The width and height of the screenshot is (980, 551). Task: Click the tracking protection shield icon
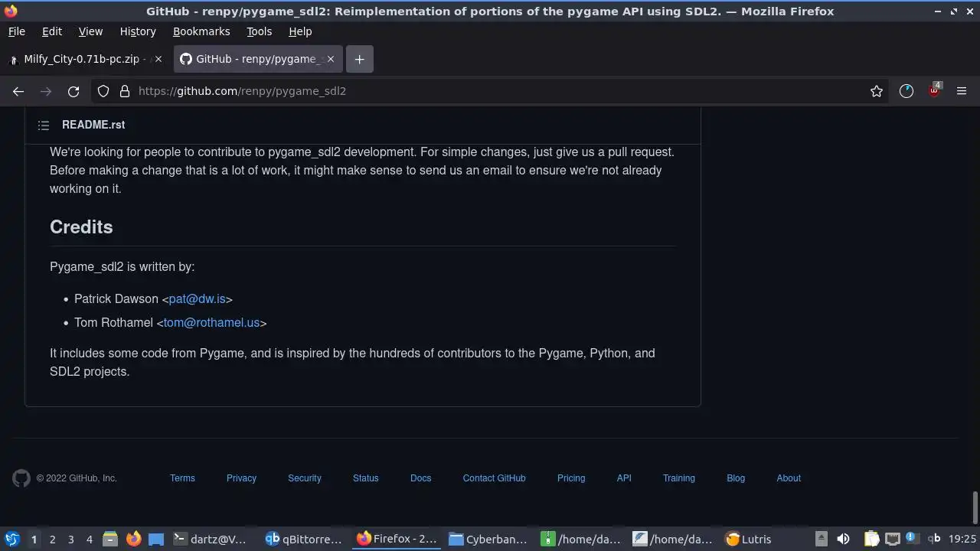[x=103, y=91]
